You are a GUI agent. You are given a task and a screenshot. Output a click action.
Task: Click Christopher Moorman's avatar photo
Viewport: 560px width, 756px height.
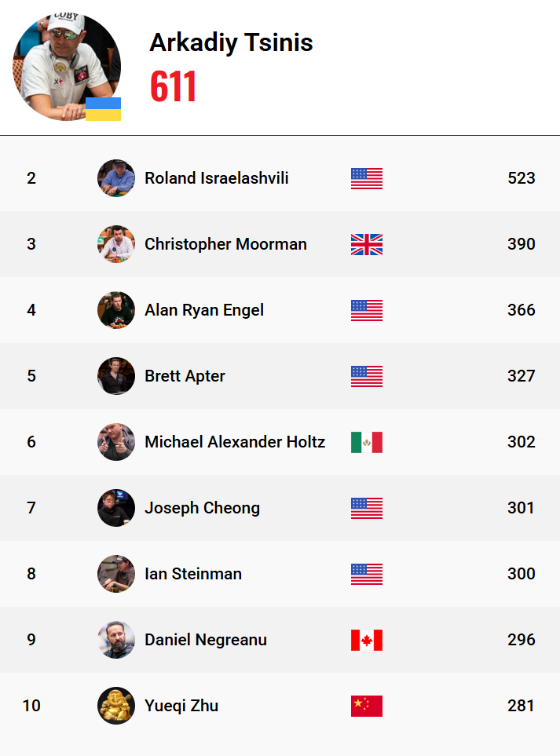click(116, 244)
